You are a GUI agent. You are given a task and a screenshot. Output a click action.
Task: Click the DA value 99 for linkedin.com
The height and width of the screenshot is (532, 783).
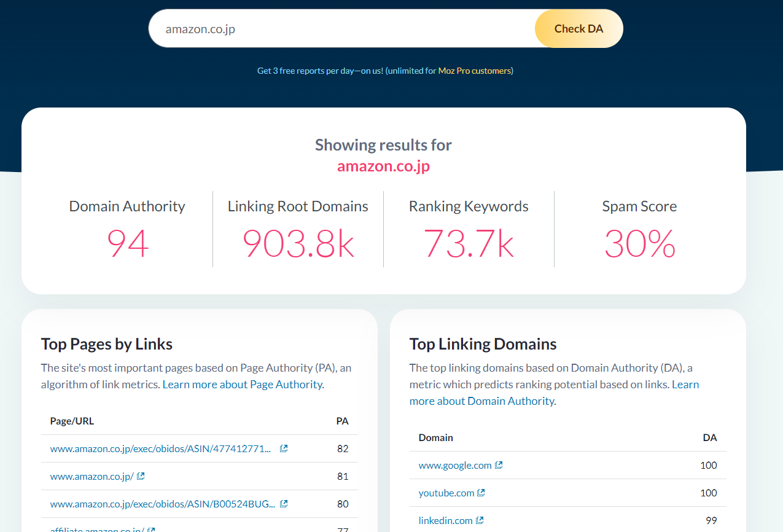tap(711, 520)
